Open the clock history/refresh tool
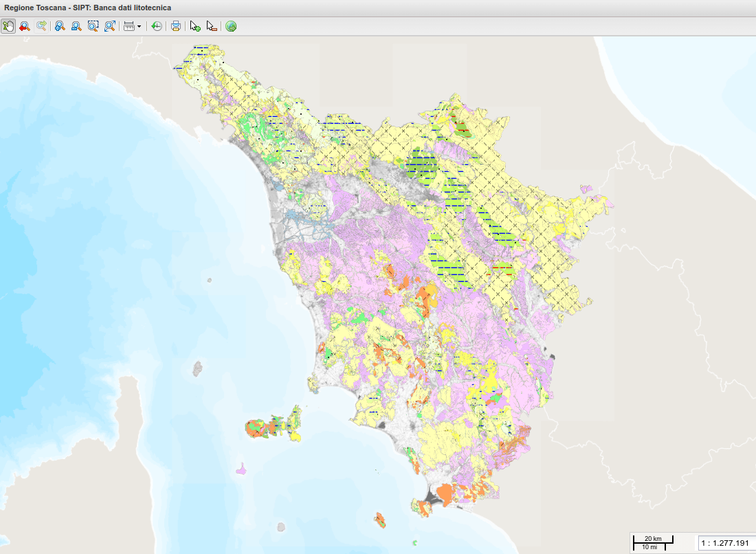The height and width of the screenshot is (554, 756). point(157,26)
